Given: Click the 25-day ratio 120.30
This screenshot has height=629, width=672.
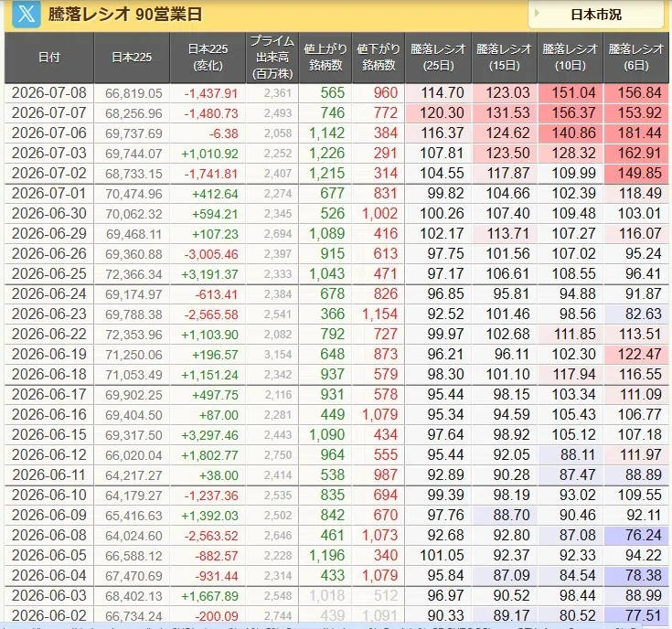Looking at the screenshot, I should click(x=442, y=112).
